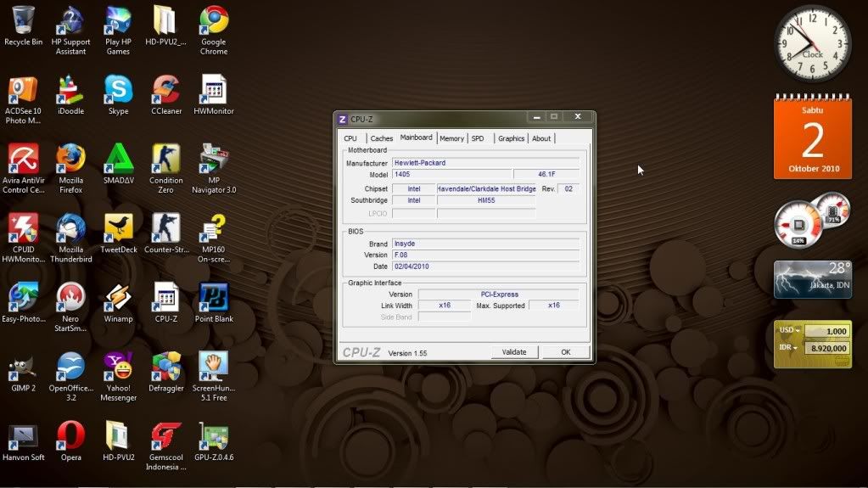Open Nero StartSmart icon

71,307
